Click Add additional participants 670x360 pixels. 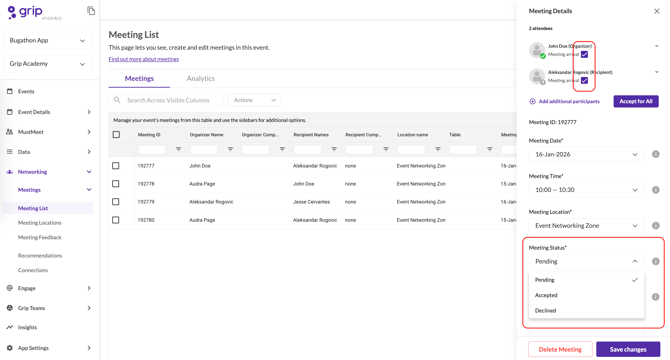(564, 101)
